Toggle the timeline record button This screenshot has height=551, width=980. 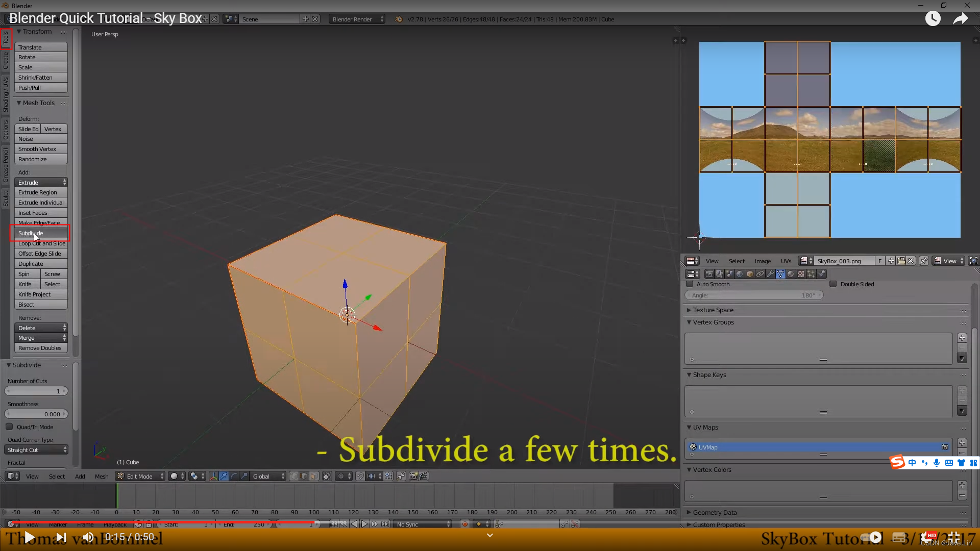[465, 524]
